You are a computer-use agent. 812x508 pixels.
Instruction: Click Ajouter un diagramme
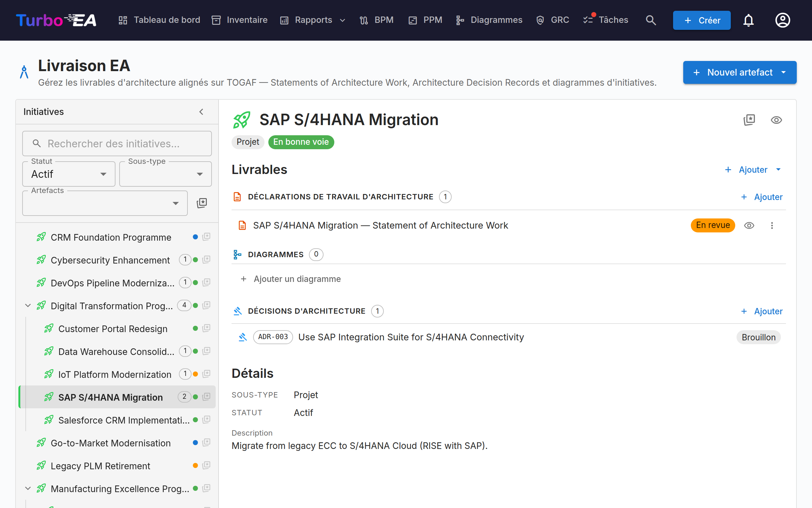[x=291, y=279]
